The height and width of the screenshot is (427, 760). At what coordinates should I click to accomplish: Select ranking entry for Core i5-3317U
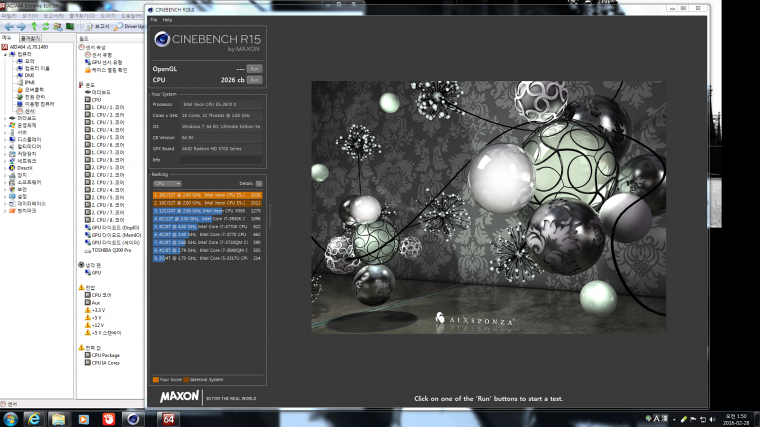[x=207, y=258]
